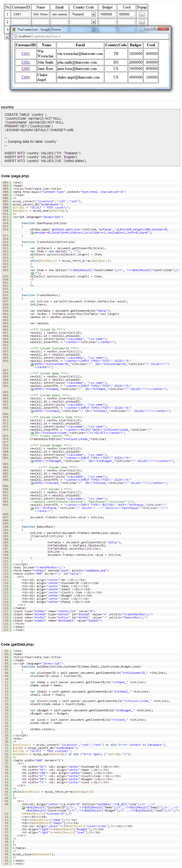
Task: Click the empty Budget field in row 2
Action: point(107,22)
